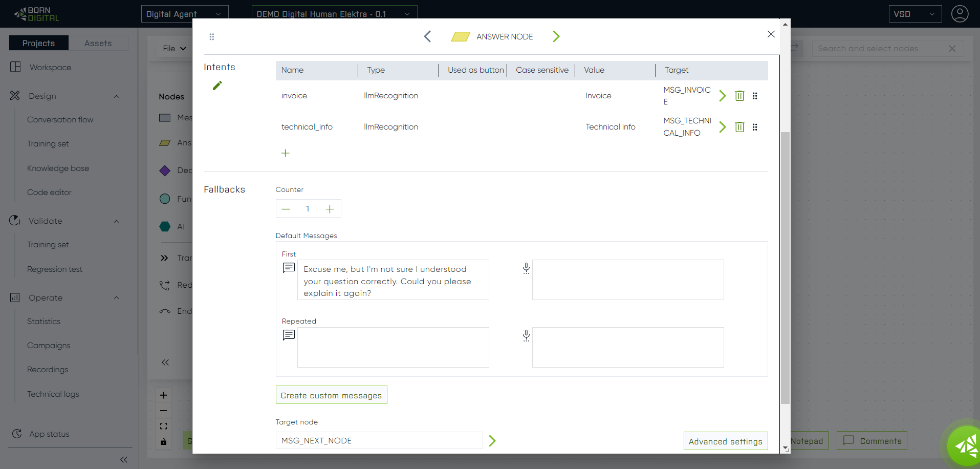
Task: Click the Repeated message microphone icon
Action: [526, 335]
